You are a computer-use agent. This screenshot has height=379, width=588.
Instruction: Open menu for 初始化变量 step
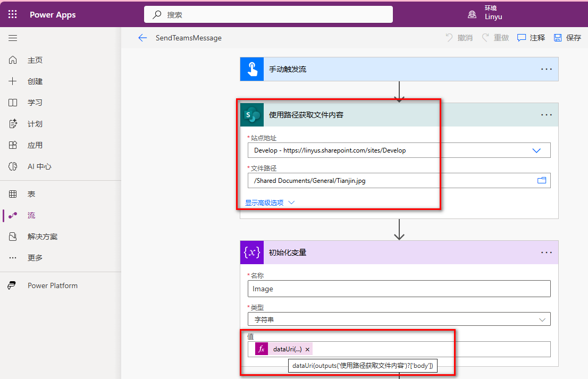[547, 252]
